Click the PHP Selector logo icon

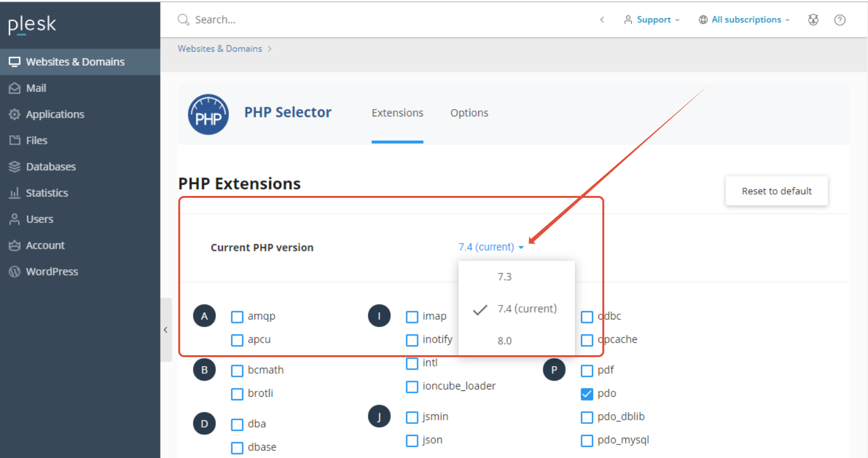[x=208, y=114]
